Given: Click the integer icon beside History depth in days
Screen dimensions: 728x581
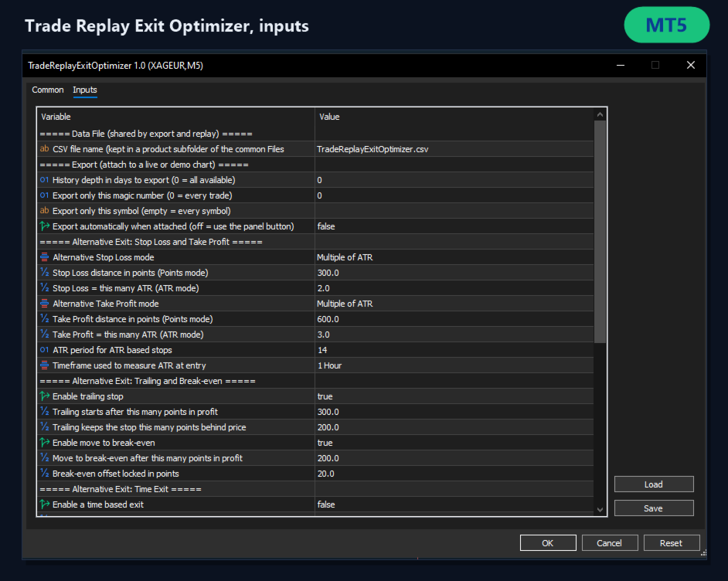Looking at the screenshot, I should (45, 180).
